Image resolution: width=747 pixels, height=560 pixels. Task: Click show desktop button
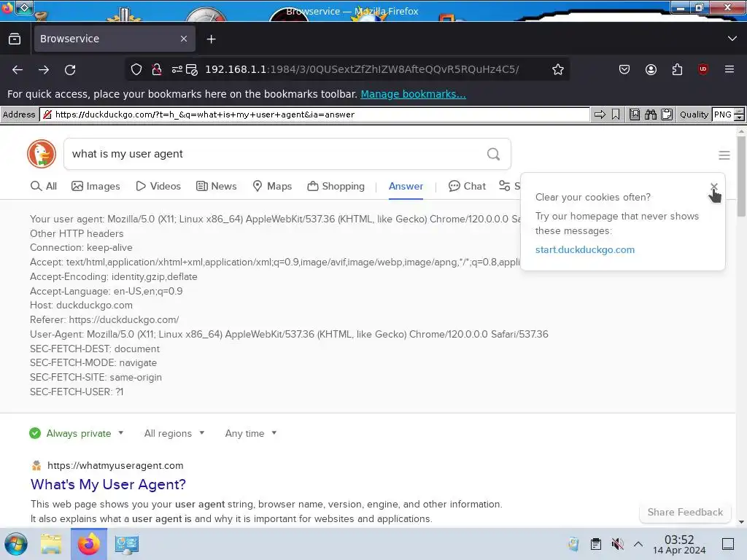728,544
